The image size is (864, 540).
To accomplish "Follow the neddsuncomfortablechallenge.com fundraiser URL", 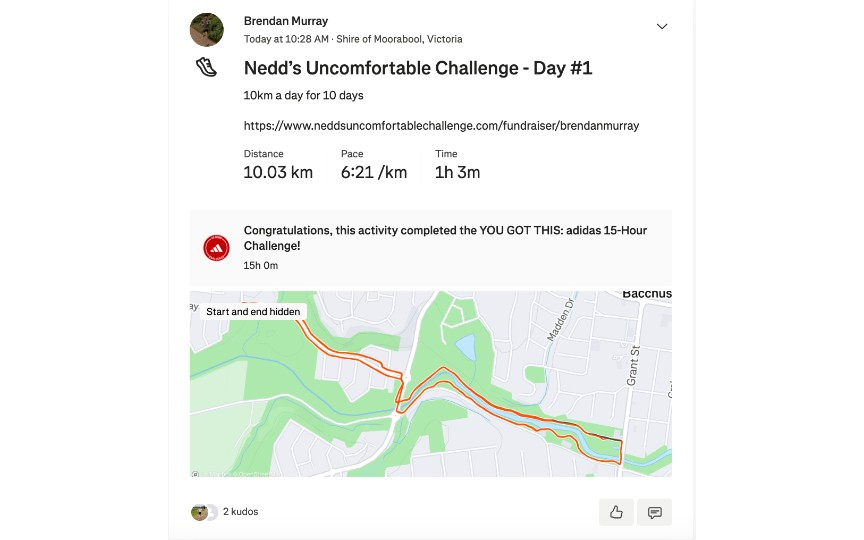I will (x=441, y=126).
